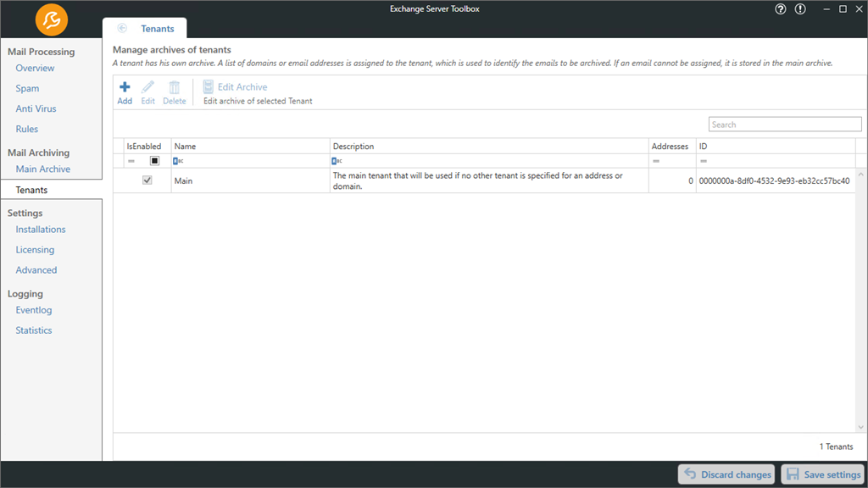Click the Main tenant description text
Screen dimensions: 868x488
click(x=478, y=181)
